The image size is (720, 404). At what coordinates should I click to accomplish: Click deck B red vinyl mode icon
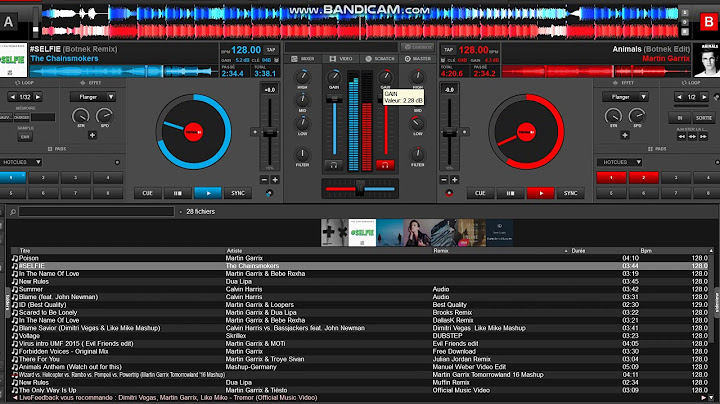point(449,193)
